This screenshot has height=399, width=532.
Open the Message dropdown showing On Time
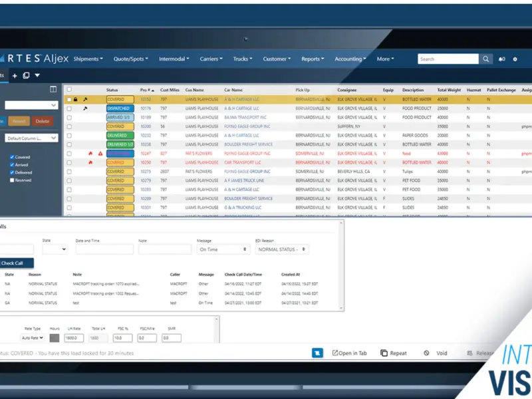point(223,249)
